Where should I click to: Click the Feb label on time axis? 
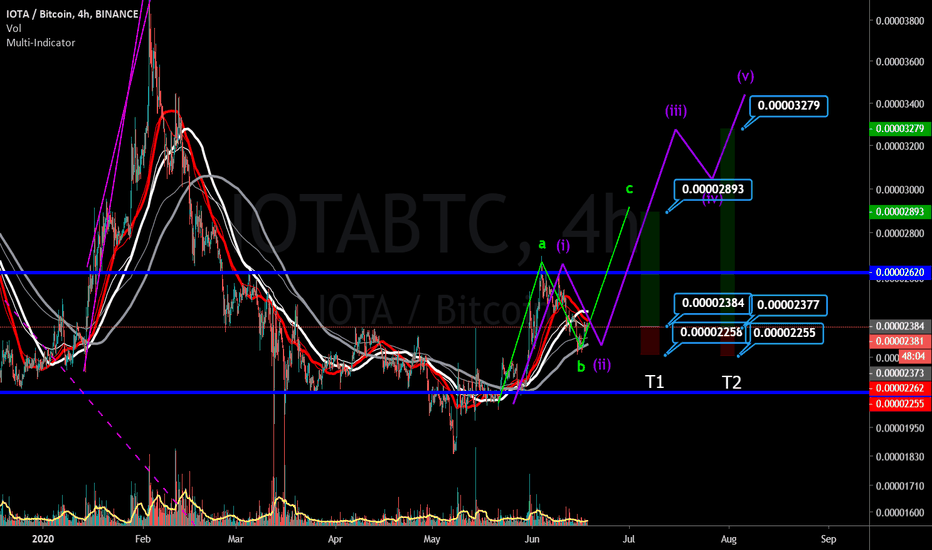pyautogui.click(x=143, y=539)
